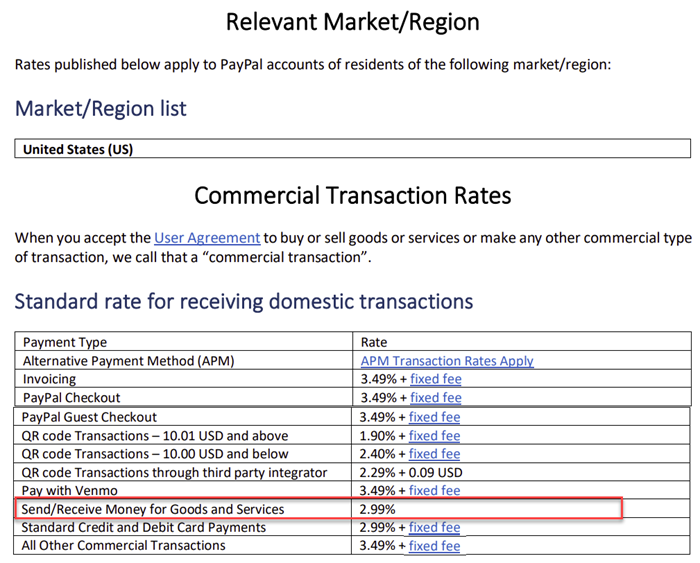Click the fixed fee link in PayPal Guest Checkout row
This screenshot has width=700, height=563.
434,417
